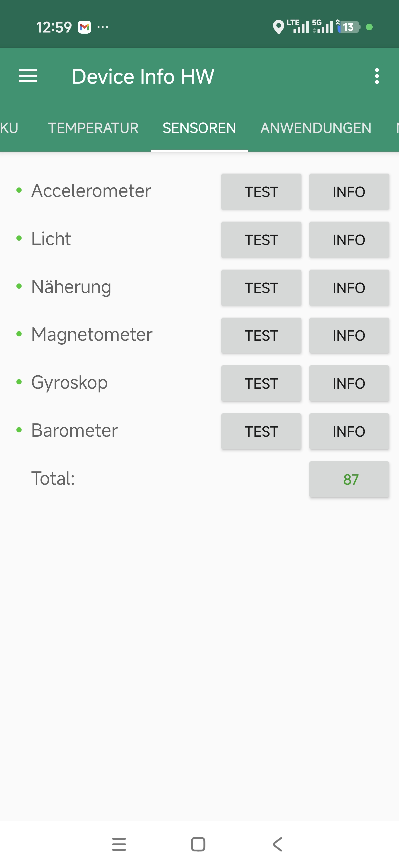
Task: Show info for the Magnetometer
Action: click(x=349, y=335)
